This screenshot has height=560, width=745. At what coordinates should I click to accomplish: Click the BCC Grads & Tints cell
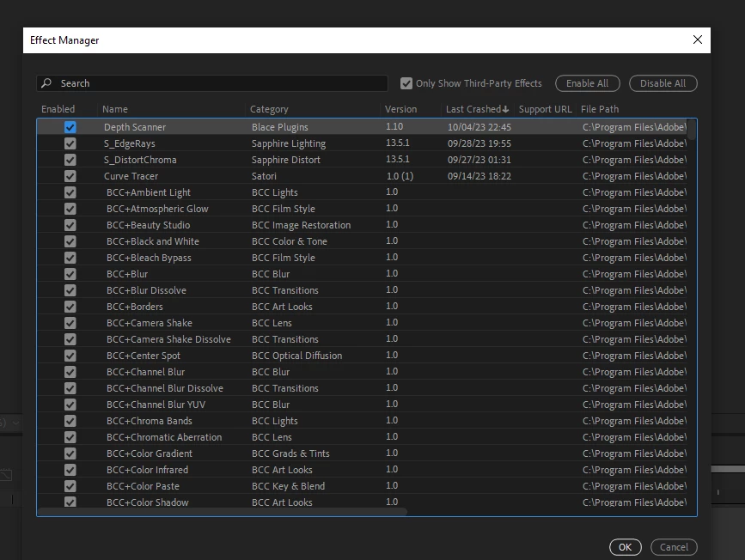click(290, 453)
